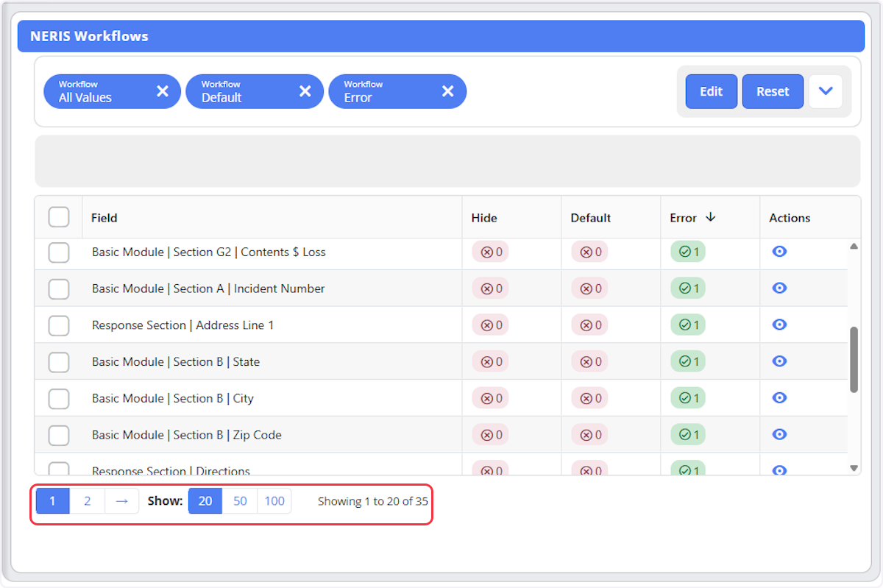Click Error badge in Address Line 1 row
The image size is (883, 588).
[688, 325]
